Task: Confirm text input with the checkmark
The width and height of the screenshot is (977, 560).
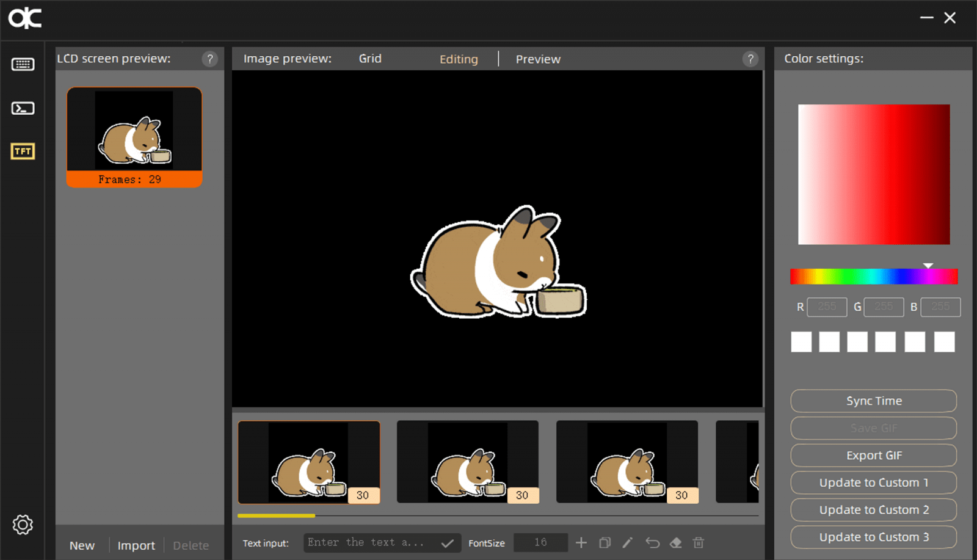Action: coord(448,543)
